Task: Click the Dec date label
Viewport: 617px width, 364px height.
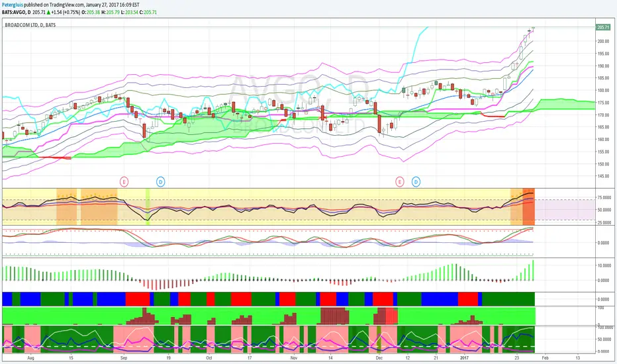Action: [x=379, y=358]
